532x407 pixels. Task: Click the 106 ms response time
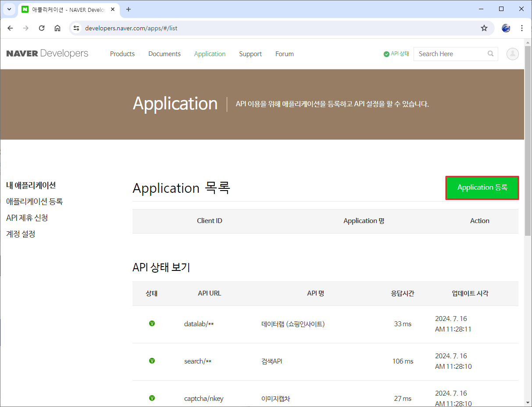pyautogui.click(x=403, y=361)
